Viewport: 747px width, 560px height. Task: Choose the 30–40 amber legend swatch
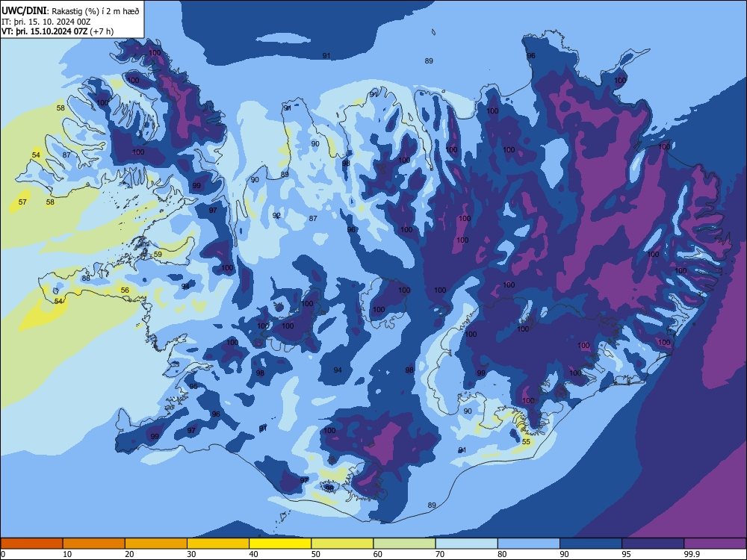click(x=218, y=544)
